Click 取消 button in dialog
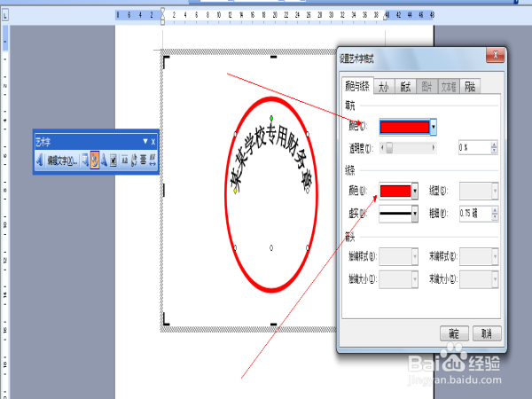 [487, 333]
